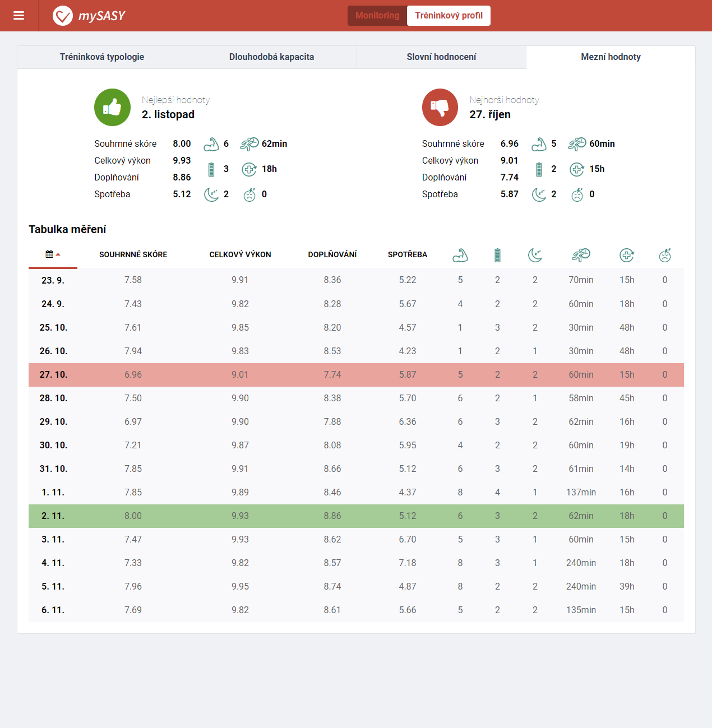Sort by moon sleep icon column header

[535, 255]
